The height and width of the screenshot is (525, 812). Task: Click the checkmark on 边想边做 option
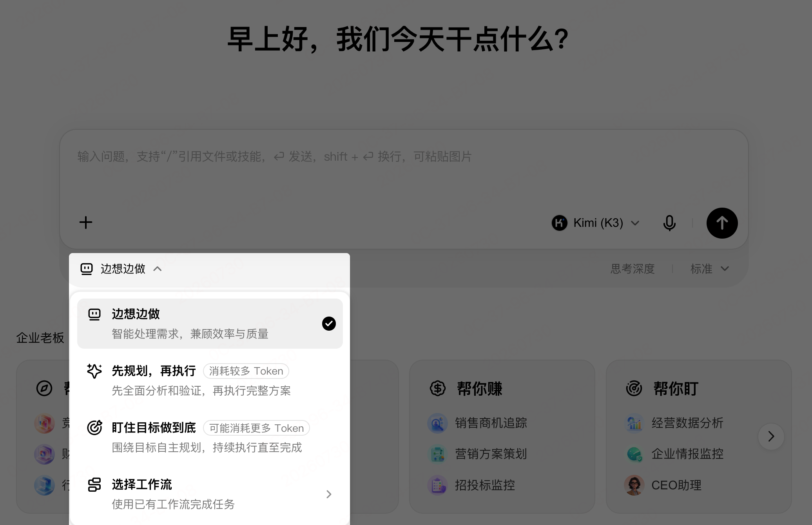click(x=329, y=324)
